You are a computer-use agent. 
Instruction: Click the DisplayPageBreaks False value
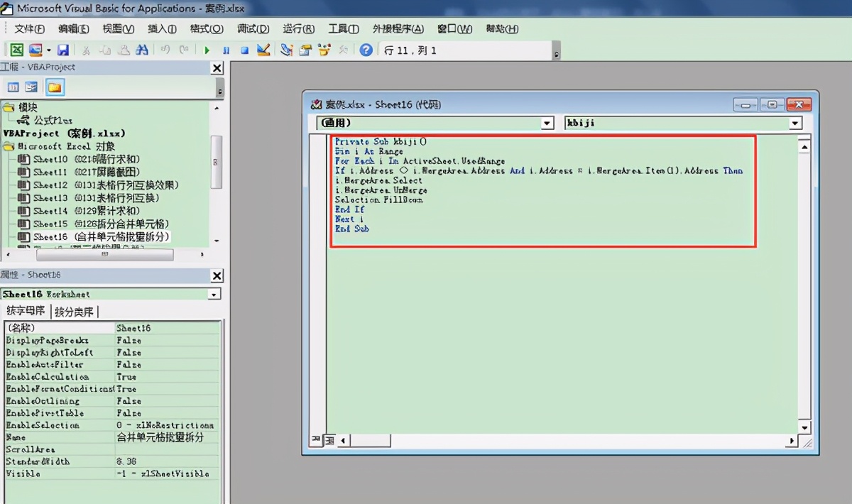click(168, 340)
